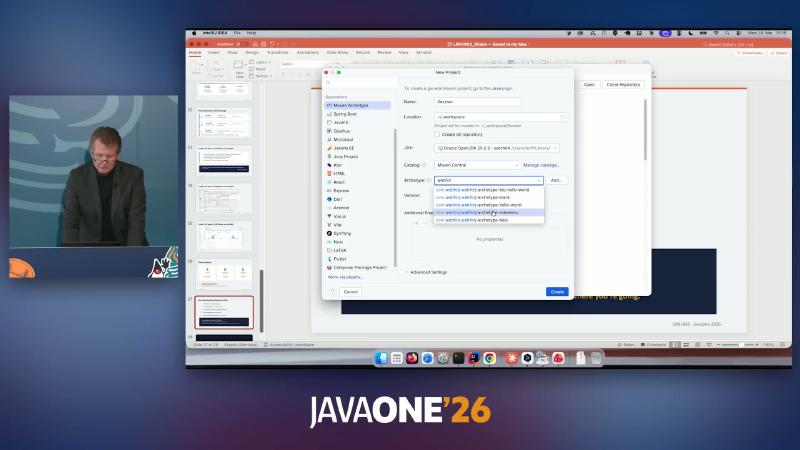Choose the Dart generator icon
Viewport: 800px width, 450px height.
pos(329,199)
